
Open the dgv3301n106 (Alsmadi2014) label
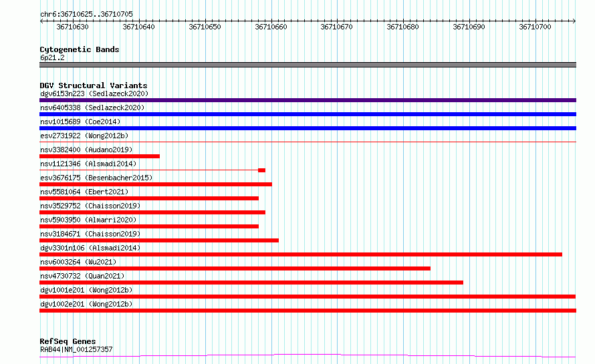(90, 248)
